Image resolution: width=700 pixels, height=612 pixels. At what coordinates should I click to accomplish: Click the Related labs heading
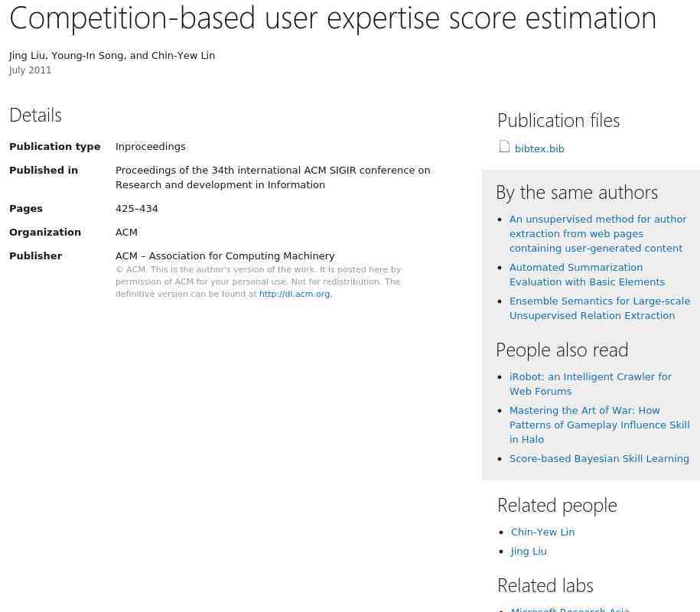[x=545, y=585]
